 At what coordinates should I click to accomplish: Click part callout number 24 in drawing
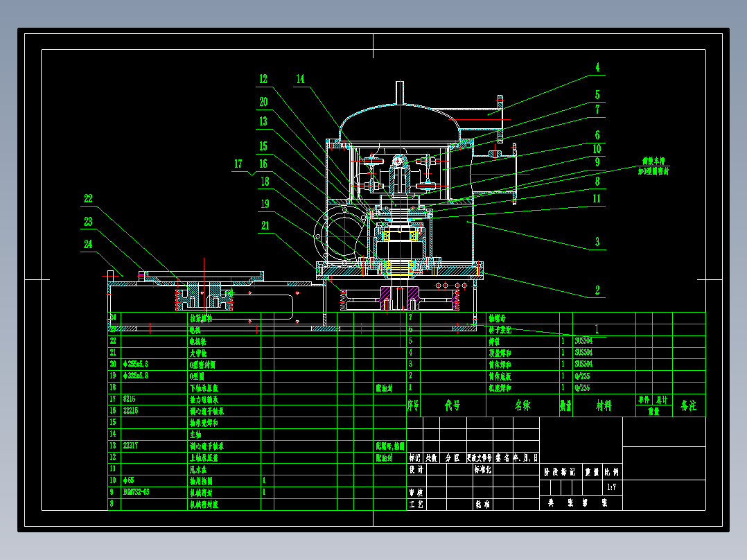88,245
